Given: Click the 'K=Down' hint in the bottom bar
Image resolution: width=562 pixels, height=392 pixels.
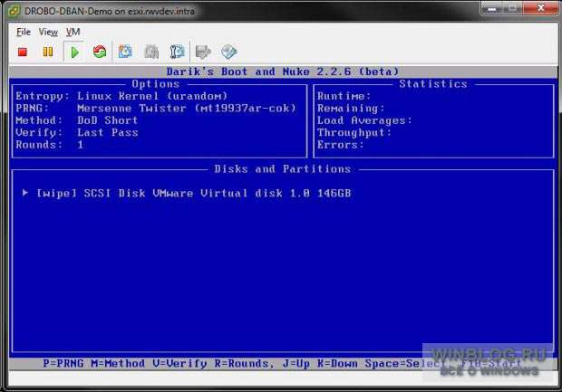Looking at the screenshot, I should click(337, 363).
